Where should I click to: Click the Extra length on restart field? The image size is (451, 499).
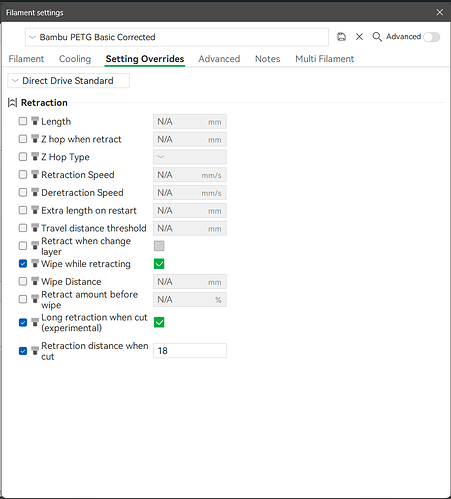pos(190,210)
